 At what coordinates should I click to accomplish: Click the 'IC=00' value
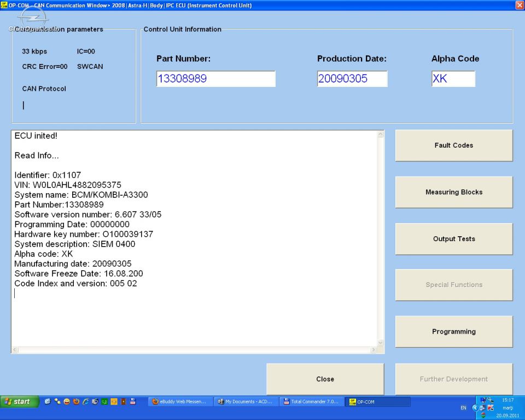86,51
